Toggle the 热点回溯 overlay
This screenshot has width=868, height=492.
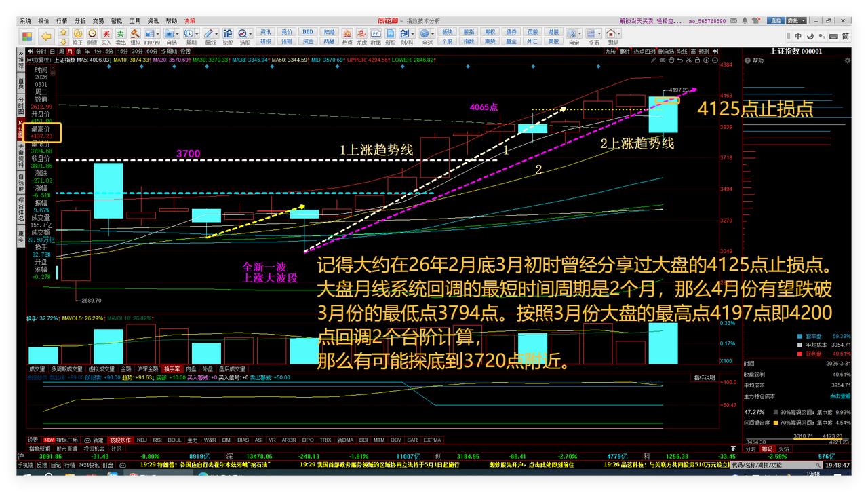644,51
